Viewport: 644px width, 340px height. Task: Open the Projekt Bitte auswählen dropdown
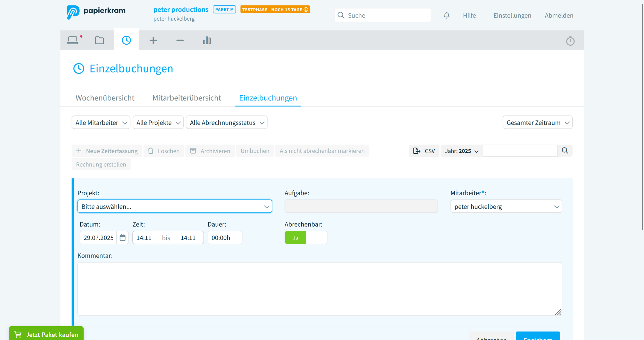click(175, 206)
